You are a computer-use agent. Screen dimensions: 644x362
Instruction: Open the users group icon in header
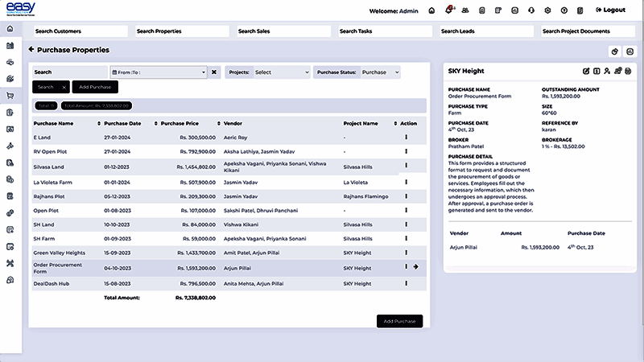click(x=465, y=10)
